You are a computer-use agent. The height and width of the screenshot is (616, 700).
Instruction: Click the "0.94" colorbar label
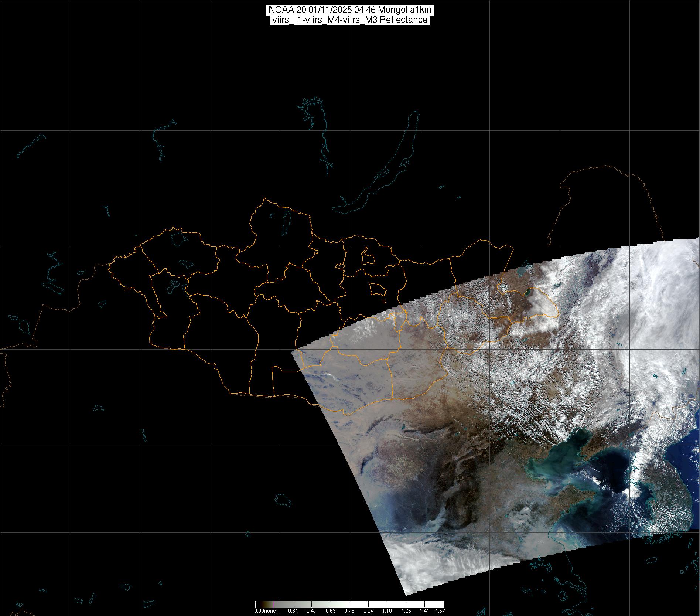[368, 611]
